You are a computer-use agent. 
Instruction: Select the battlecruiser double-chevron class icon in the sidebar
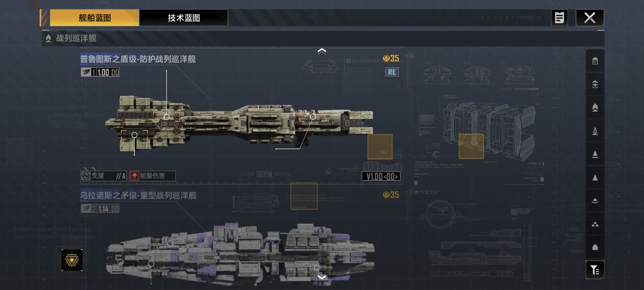point(595,107)
